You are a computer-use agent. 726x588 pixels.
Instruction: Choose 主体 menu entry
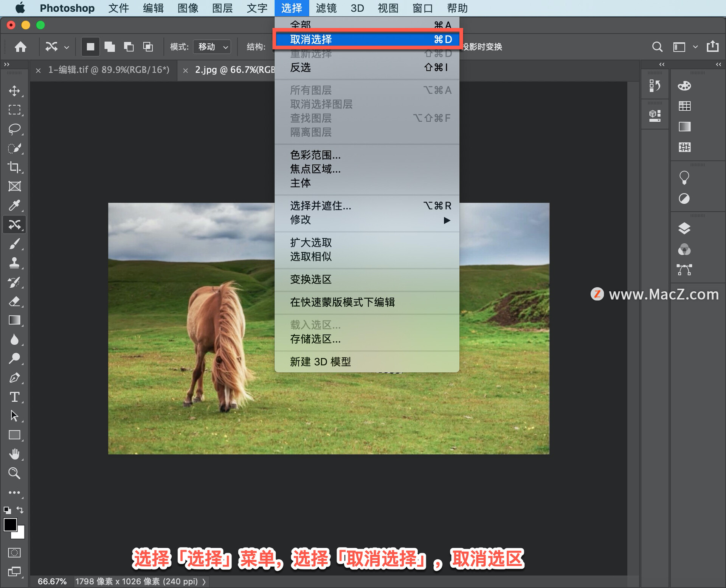coord(367,183)
